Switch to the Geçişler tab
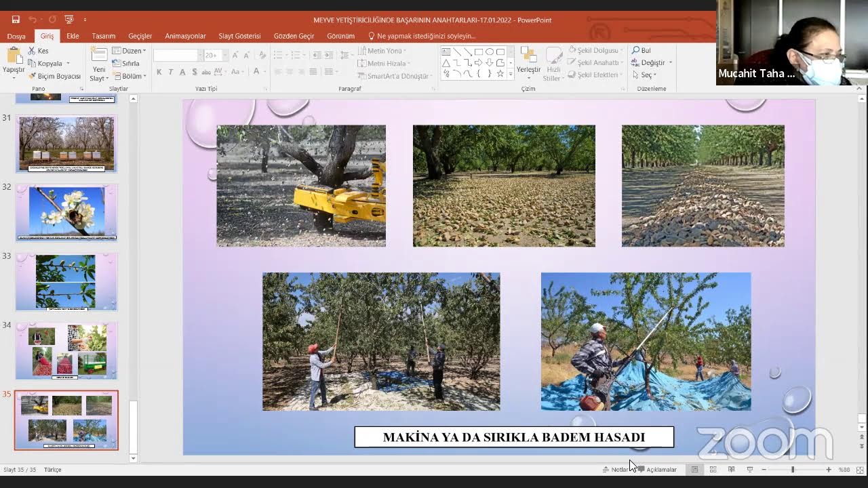 click(x=140, y=36)
